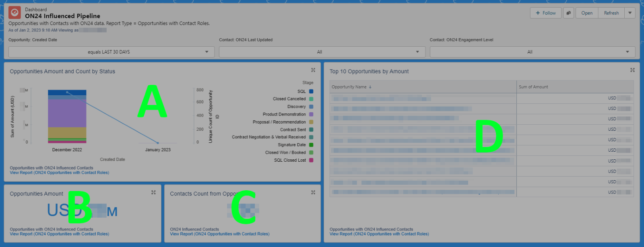This screenshot has width=644, height=247.
Task: Click the Contract Sent legend swatch
Action: 311,130
